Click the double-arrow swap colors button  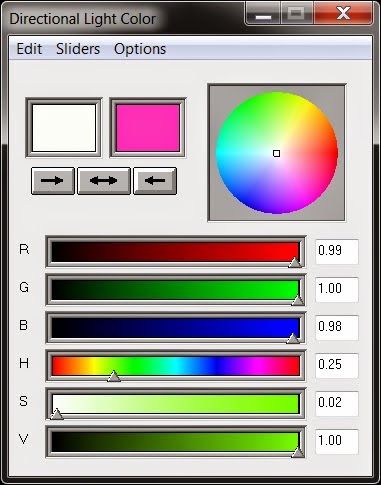click(104, 181)
